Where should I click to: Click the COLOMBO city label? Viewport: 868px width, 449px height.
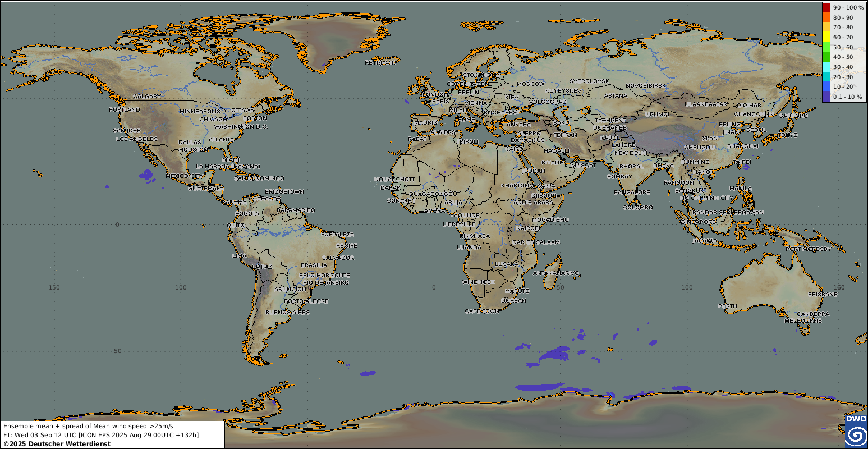[638, 207]
